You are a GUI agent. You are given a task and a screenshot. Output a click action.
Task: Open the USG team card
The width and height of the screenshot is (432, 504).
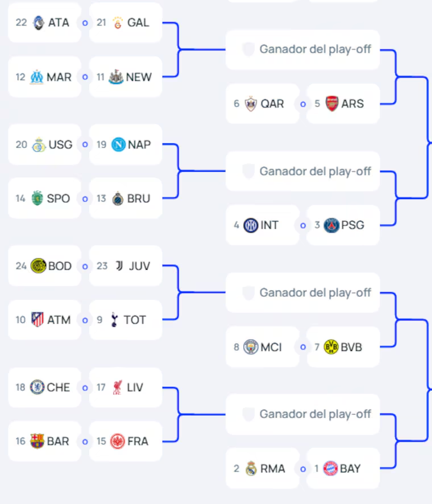pos(44,144)
